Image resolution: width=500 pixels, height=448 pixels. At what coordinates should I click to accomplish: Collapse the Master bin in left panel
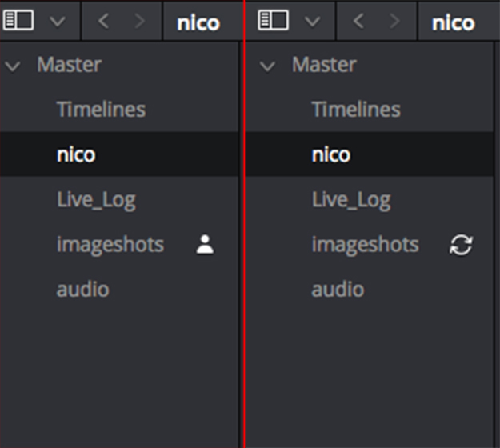(12, 66)
